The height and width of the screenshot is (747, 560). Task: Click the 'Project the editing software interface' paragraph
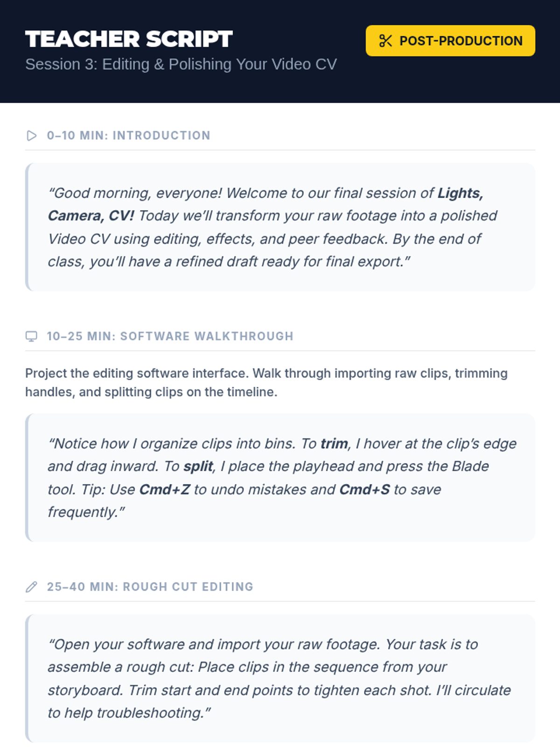coord(266,383)
